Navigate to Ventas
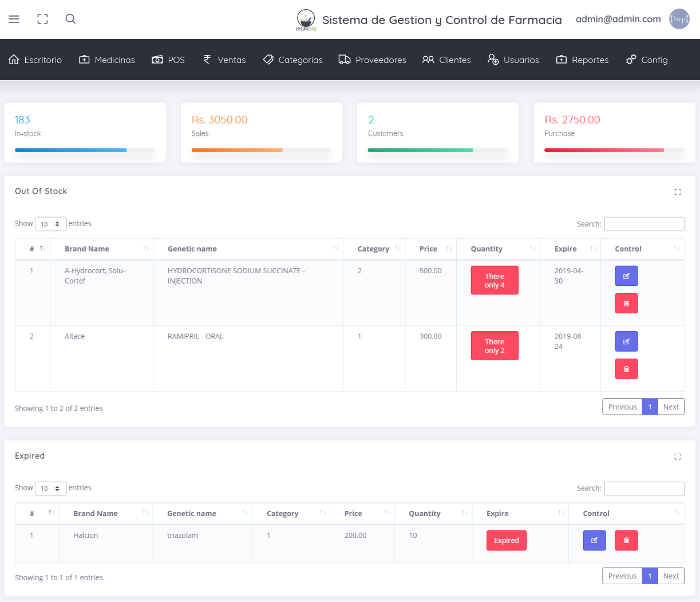 224,60
